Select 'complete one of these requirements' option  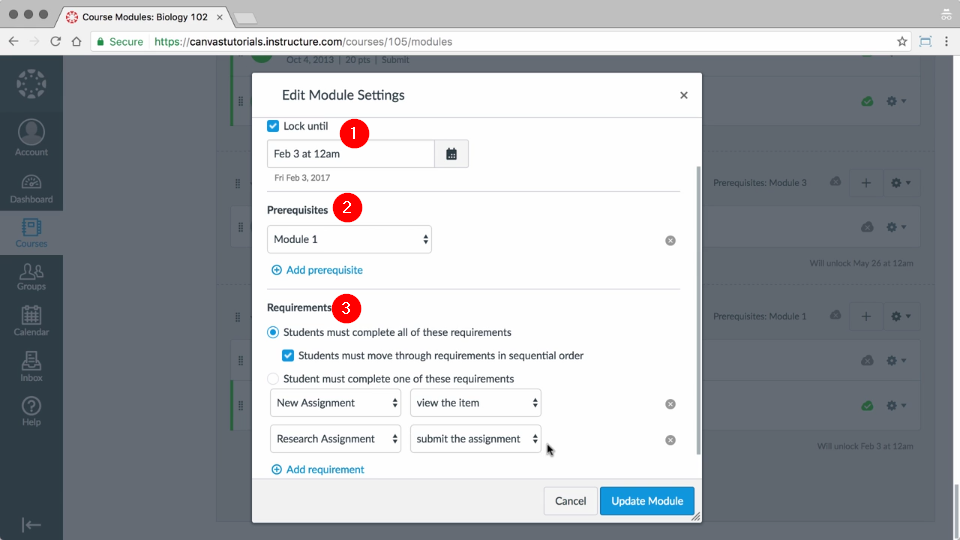tap(273, 379)
